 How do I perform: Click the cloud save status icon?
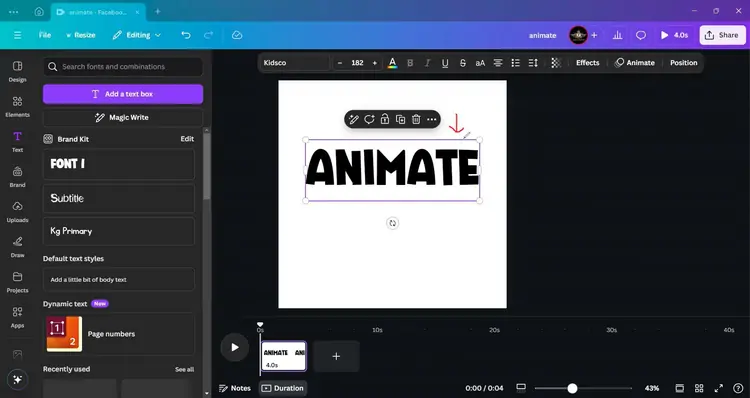[x=237, y=35]
